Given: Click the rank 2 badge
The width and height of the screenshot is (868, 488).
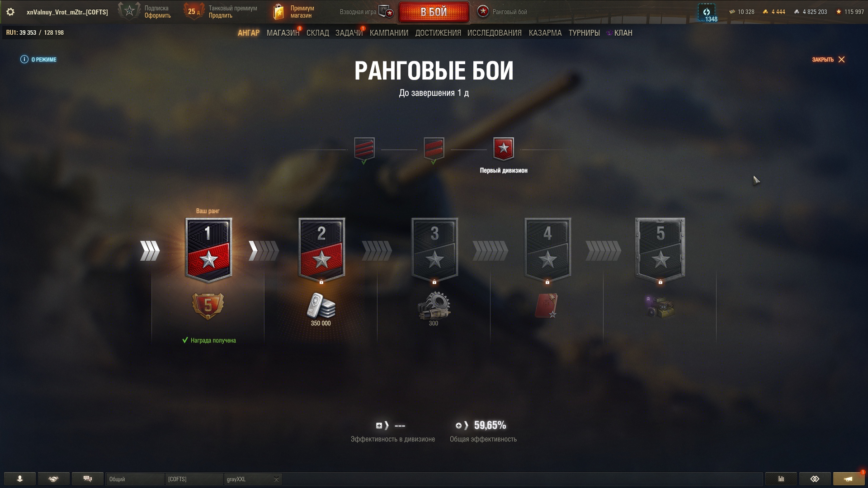Looking at the screenshot, I should click(321, 250).
